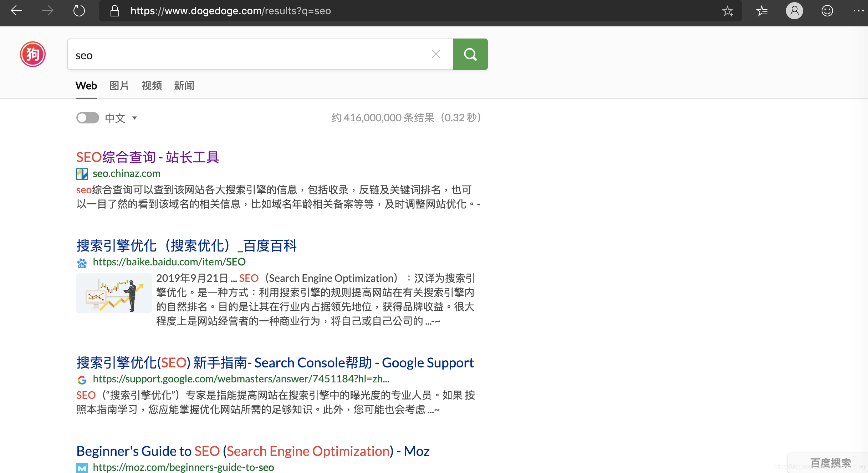Clear the search box with the X icon
868x473 pixels.
(436, 54)
